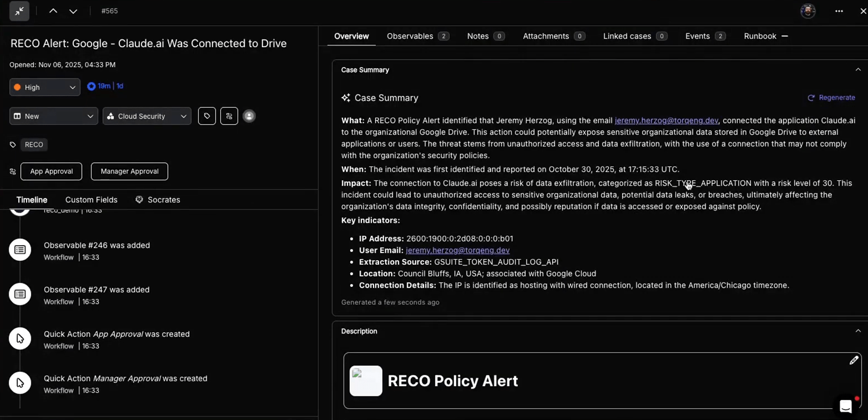Click the collapse case view icon
Image resolution: width=868 pixels, height=420 pixels.
click(x=19, y=11)
